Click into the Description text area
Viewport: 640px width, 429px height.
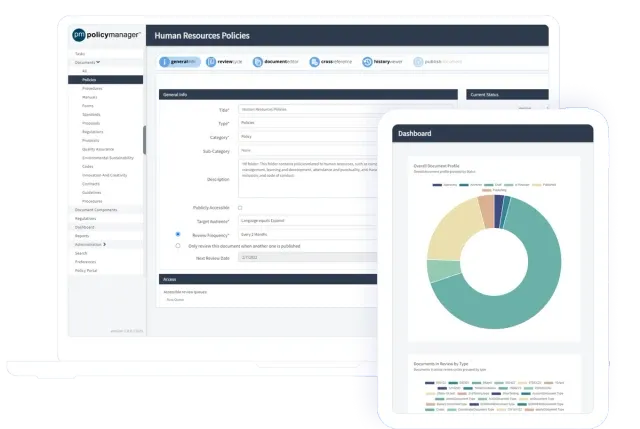[x=308, y=179]
